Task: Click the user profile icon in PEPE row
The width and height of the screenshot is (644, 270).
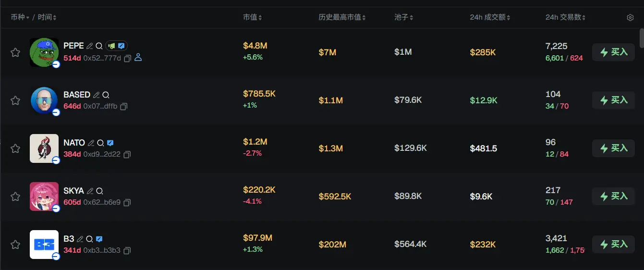Action: click(x=138, y=58)
